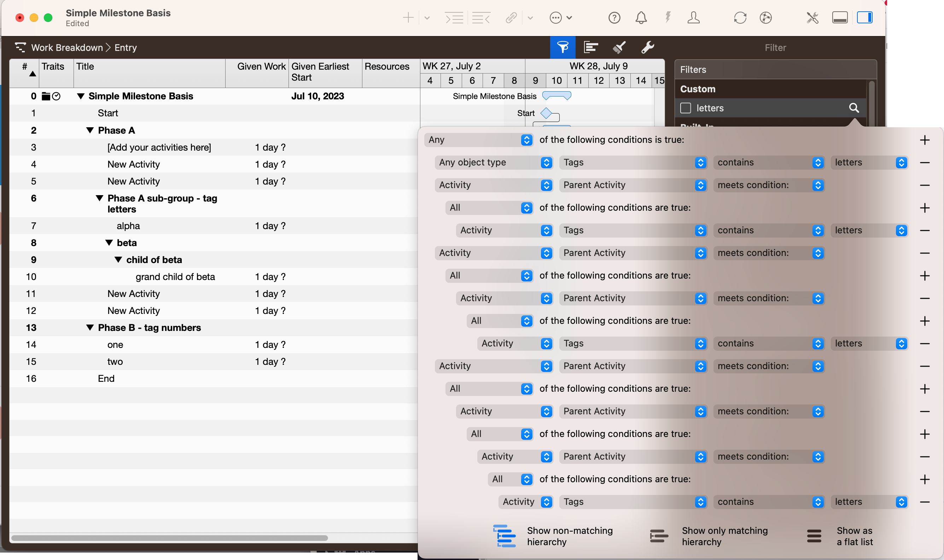
Task: Click the Entry breadcrumb item
Action: coord(126,47)
